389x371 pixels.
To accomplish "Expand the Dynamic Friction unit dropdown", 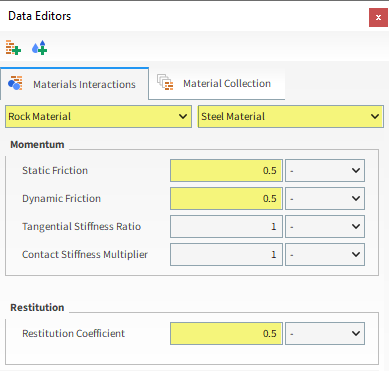I will (325, 199).
